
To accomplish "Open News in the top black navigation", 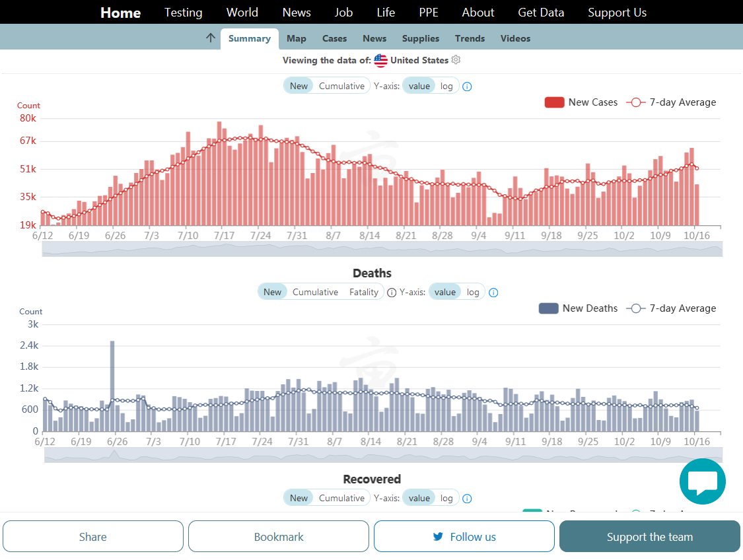I will click(x=297, y=13).
